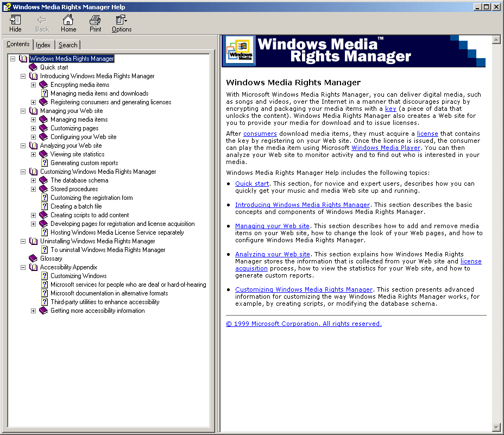This screenshot has width=504, height=435.
Task: Expand Creating scripts to add content node
Action: 34,215
